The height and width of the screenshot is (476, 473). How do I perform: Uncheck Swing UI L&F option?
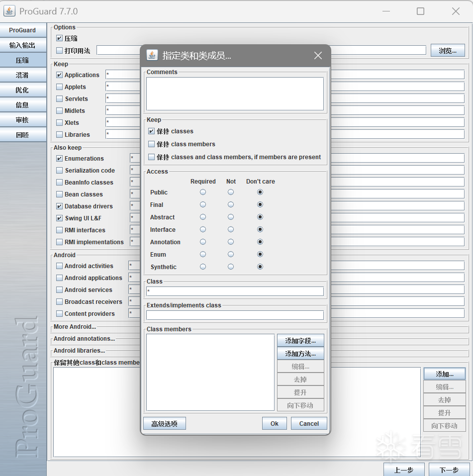[x=60, y=218]
